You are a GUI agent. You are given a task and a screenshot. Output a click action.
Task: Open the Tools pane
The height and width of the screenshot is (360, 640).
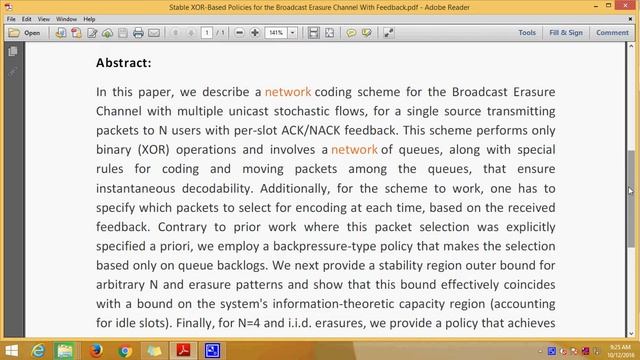[527, 33]
